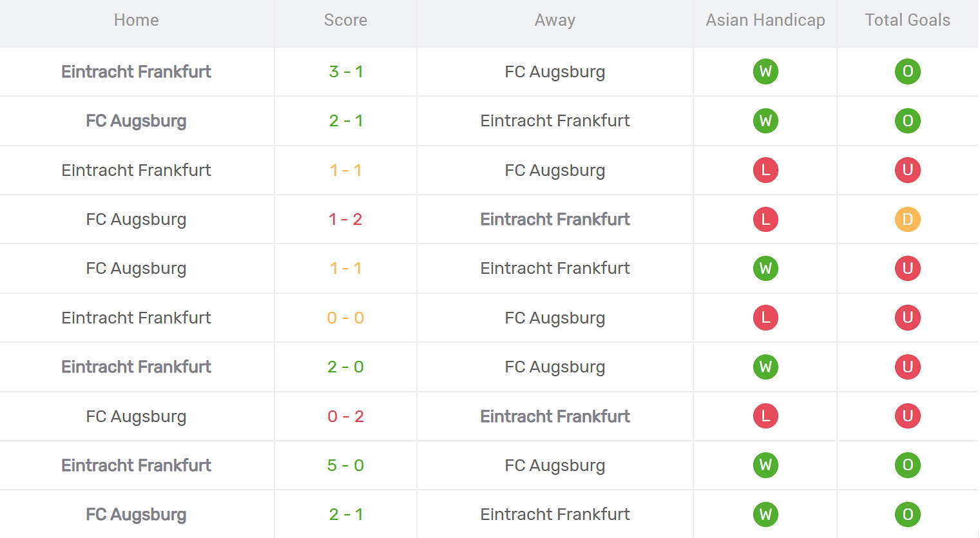Click the red L badge in the 0 - 2 row
The height and width of the screenshot is (538, 980).
(x=765, y=416)
